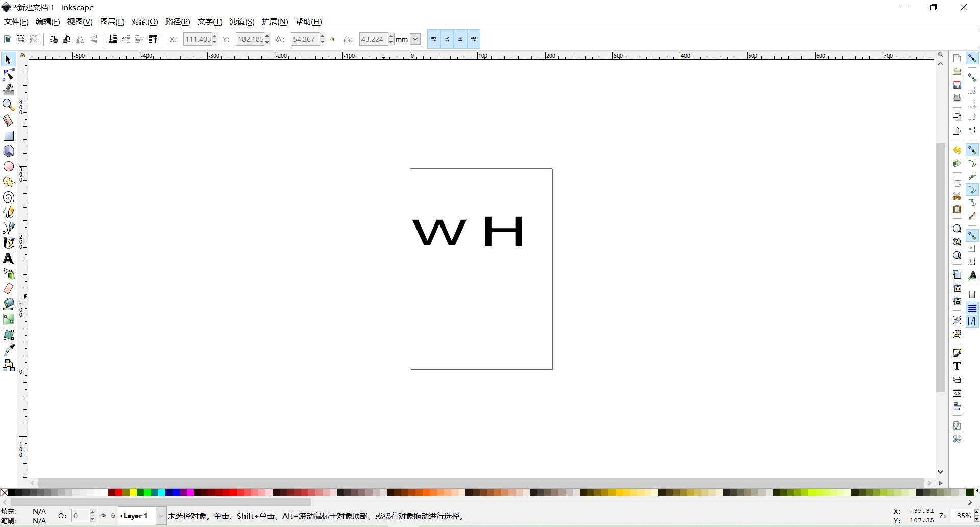Open the 路径(P) menu
The image size is (980, 527).
(x=178, y=22)
